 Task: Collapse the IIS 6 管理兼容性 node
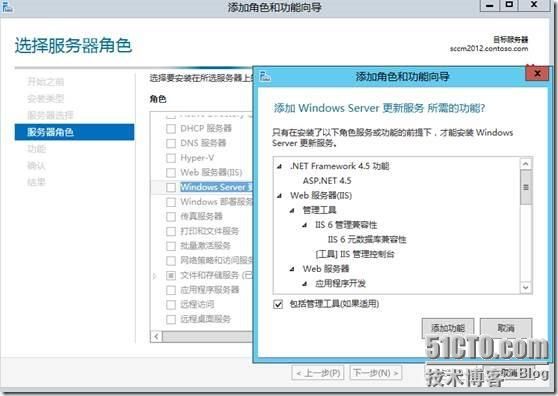[305, 225]
